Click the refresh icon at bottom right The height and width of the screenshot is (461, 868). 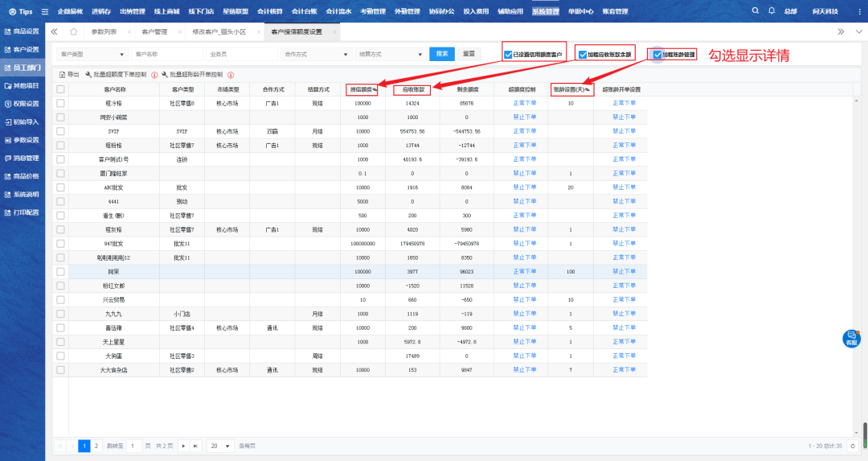coord(854,445)
